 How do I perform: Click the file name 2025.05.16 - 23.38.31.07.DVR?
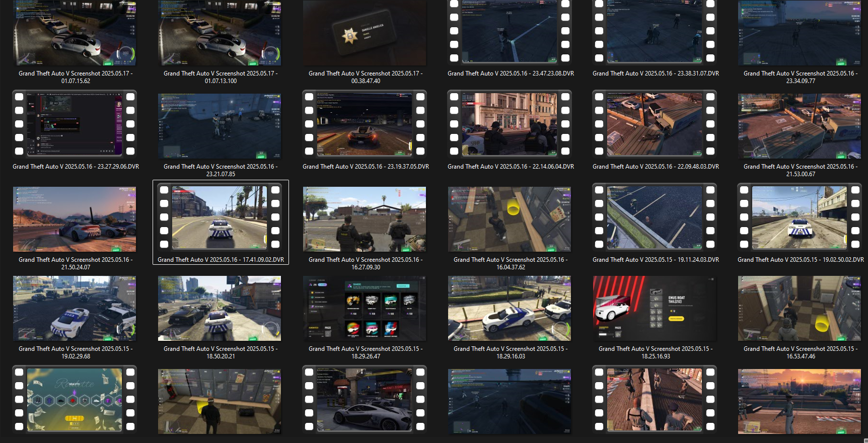click(x=656, y=73)
